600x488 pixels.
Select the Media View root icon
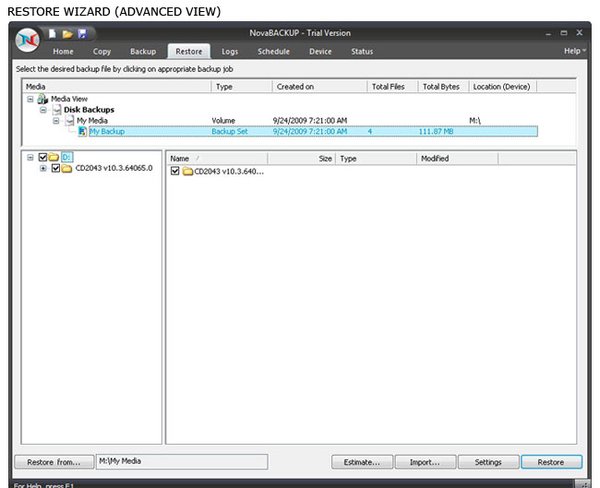point(42,99)
